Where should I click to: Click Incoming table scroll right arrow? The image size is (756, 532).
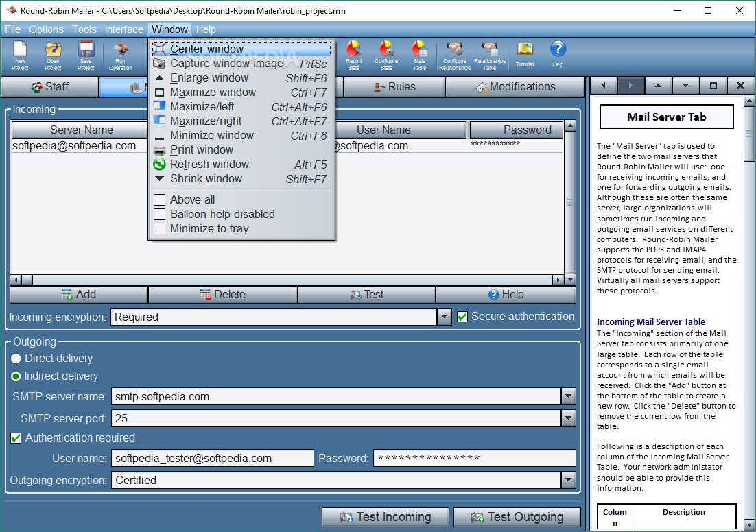(558, 280)
